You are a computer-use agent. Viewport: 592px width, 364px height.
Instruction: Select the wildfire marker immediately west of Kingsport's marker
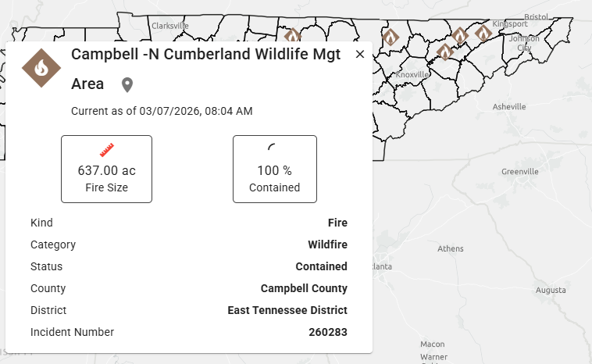(x=459, y=35)
